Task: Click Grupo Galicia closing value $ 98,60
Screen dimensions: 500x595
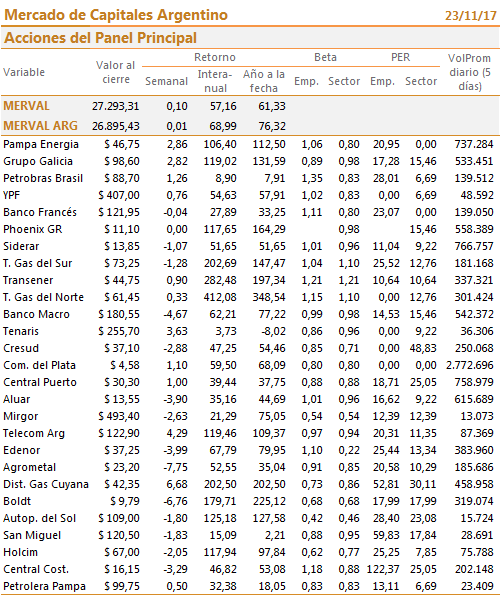Action: (122, 161)
